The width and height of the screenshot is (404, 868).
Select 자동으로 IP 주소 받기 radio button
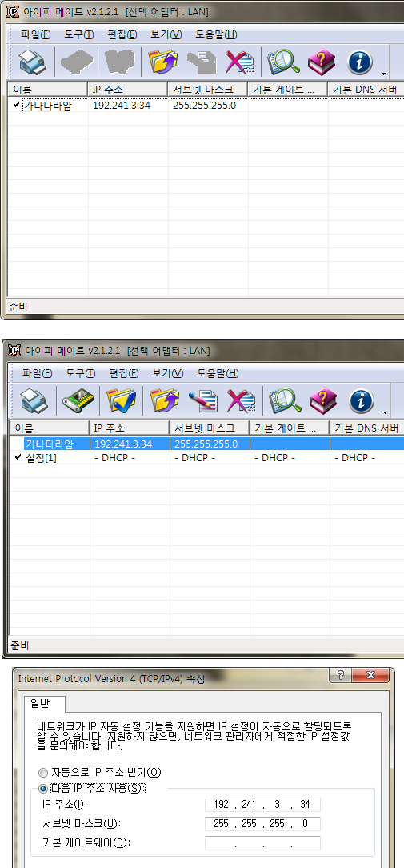[43, 772]
